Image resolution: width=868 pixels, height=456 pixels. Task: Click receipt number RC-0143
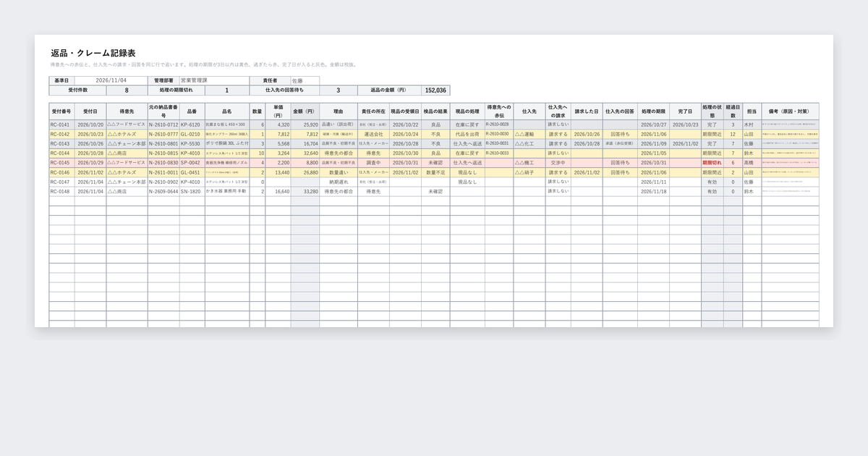coord(60,143)
